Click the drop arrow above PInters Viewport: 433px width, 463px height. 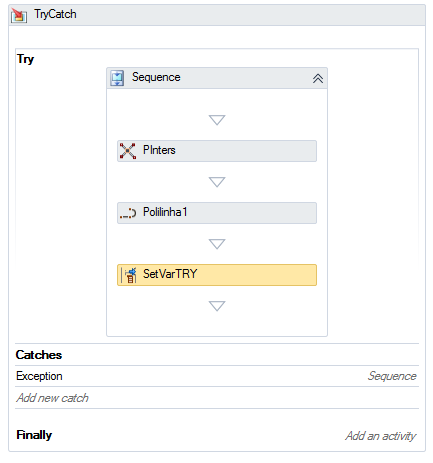217,120
